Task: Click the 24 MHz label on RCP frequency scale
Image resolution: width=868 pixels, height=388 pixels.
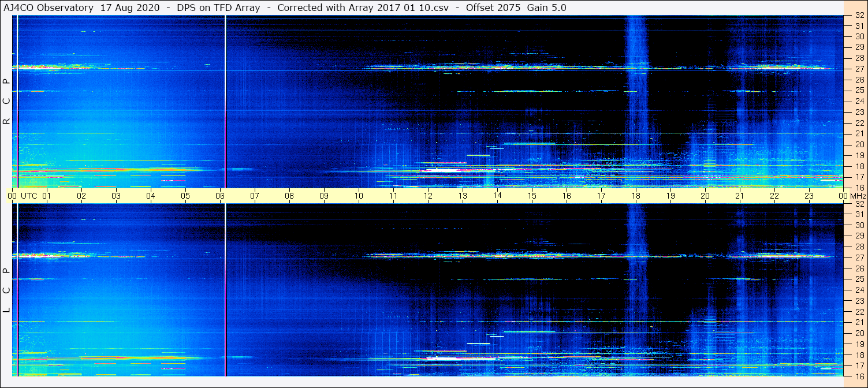Action: pyautogui.click(x=859, y=101)
